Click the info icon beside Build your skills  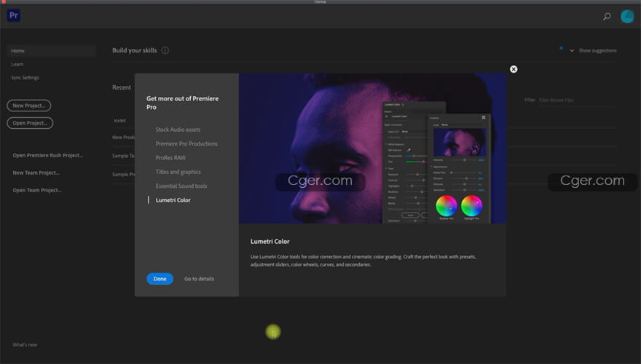165,50
